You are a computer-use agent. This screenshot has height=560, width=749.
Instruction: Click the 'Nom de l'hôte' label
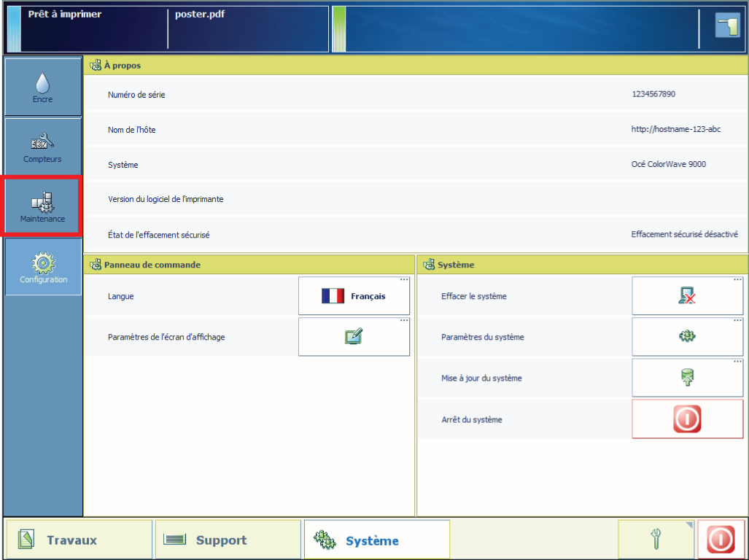[x=132, y=130]
